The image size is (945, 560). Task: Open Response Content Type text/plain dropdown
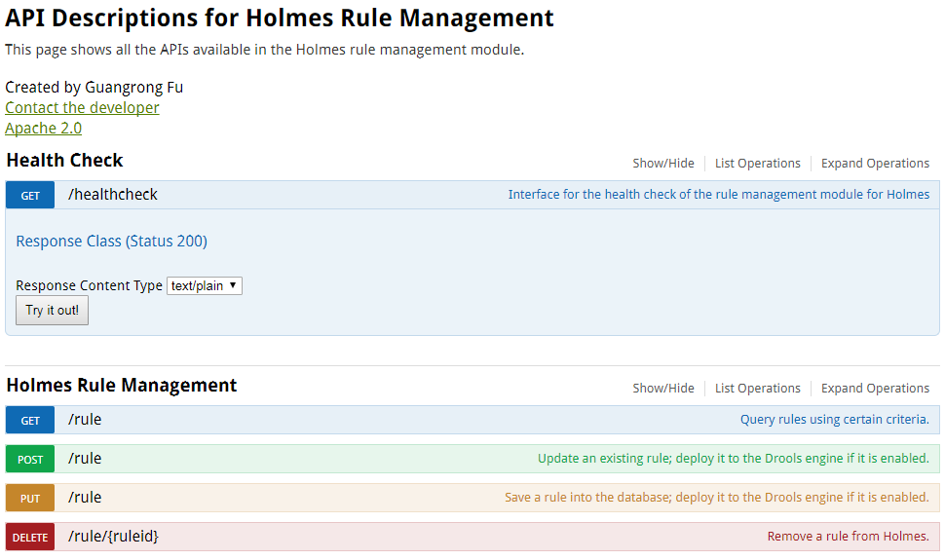point(205,285)
